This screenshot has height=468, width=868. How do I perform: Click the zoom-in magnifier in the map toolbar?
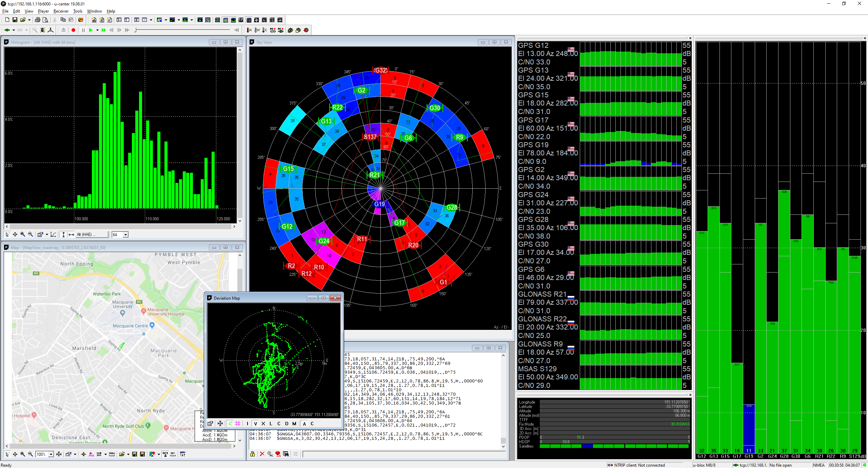(x=22, y=454)
